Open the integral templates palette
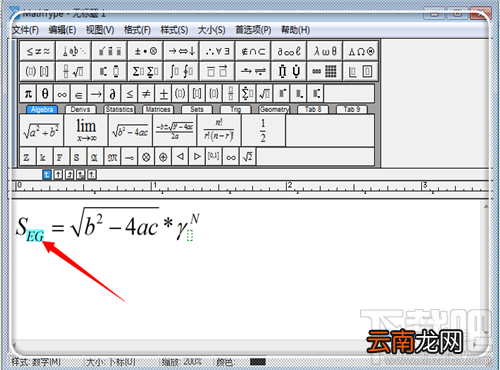This screenshot has height=370, width=500. (182, 71)
